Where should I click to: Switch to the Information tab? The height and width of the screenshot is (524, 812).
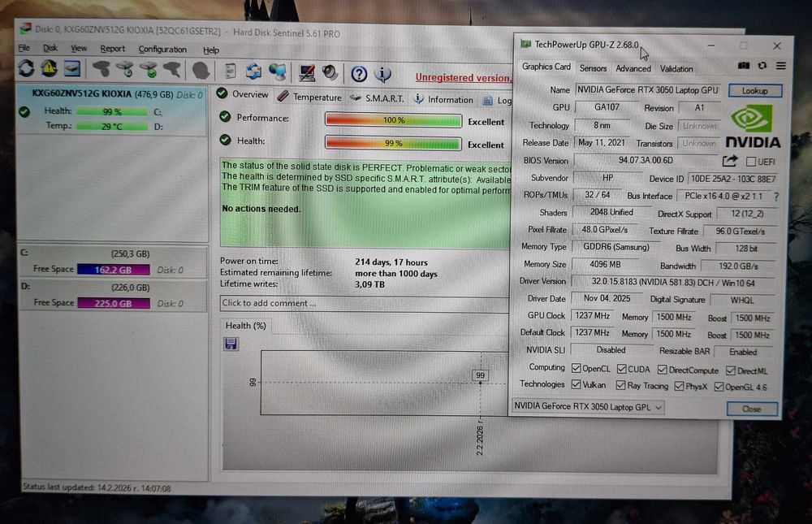pos(443,99)
